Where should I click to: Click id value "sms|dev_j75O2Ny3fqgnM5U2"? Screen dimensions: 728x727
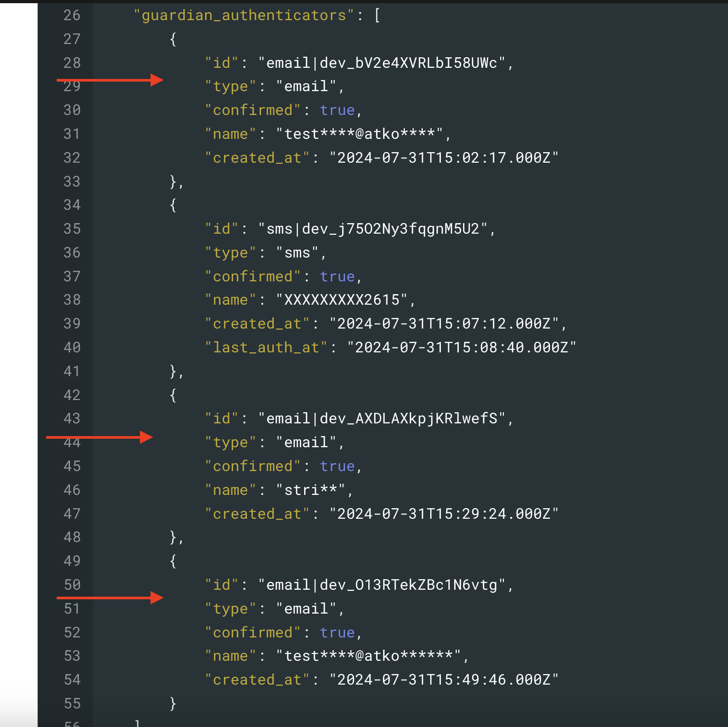pyautogui.click(x=373, y=229)
